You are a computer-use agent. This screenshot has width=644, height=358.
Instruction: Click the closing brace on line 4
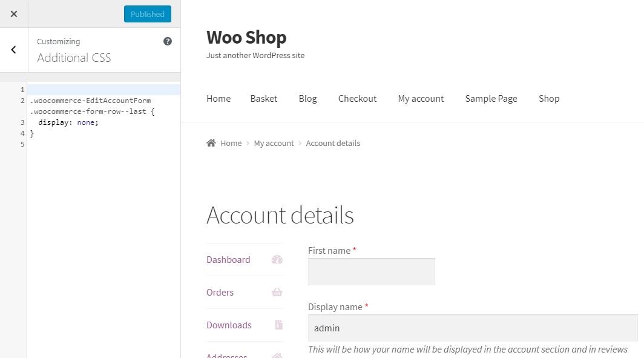(32, 134)
